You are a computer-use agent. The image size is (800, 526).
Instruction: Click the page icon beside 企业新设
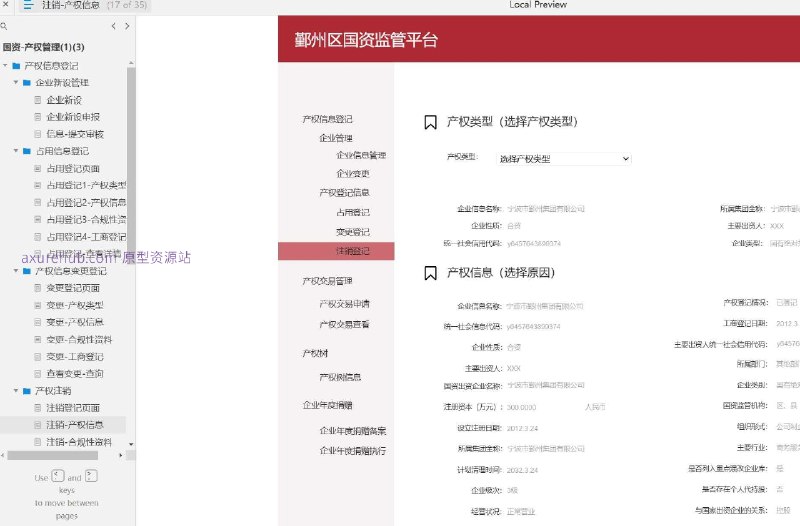[37, 100]
